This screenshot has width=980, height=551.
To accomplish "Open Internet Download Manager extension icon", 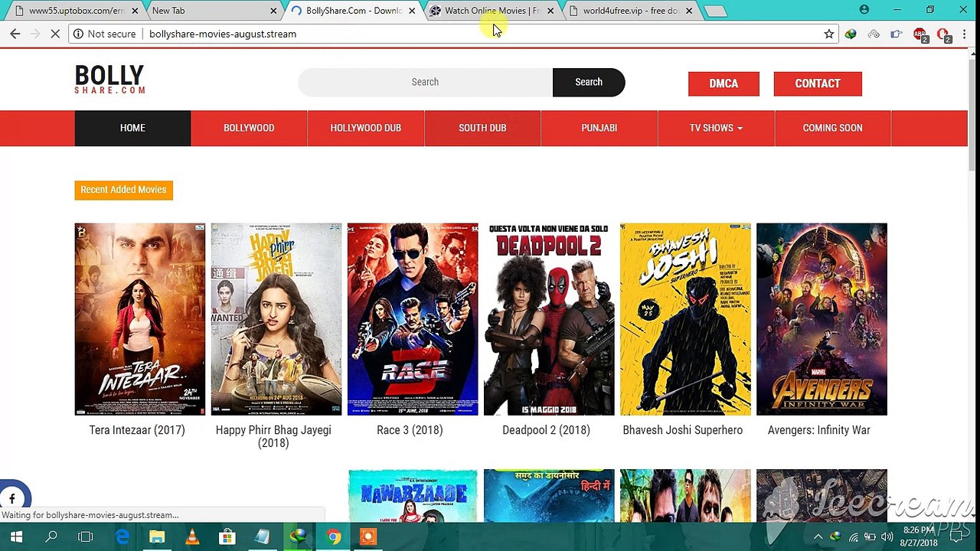I will pyautogui.click(x=851, y=34).
